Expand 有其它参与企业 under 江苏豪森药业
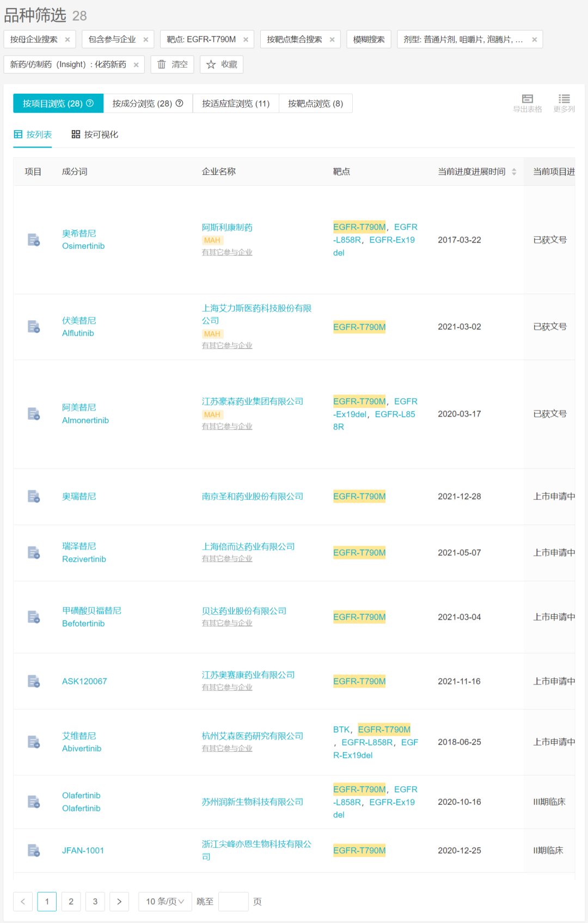Viewport: 588px width, 923px height. click(x=227, y=426)
